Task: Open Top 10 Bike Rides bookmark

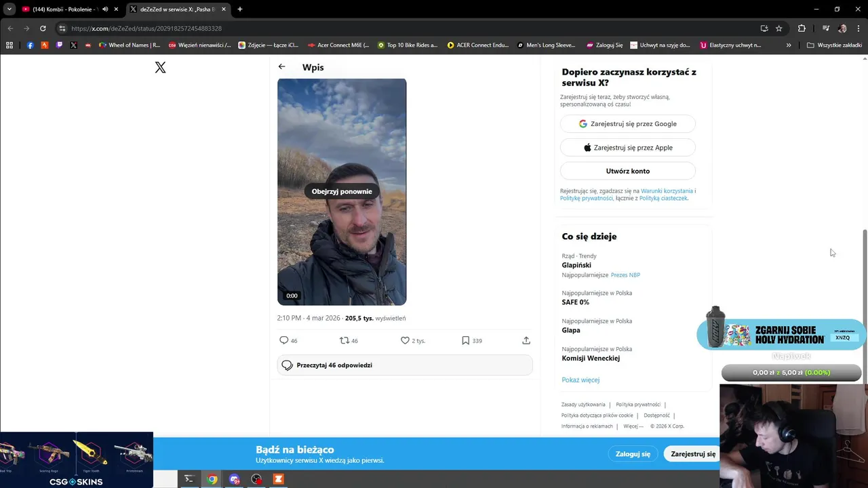Action: coord(408,45)
